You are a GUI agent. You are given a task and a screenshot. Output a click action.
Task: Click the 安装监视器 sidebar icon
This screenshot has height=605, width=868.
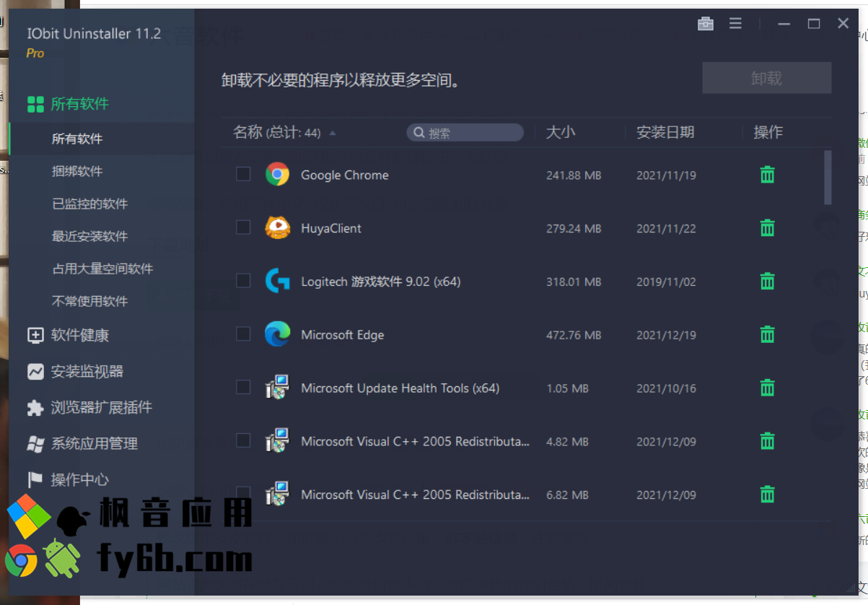[x=35, y=372]
